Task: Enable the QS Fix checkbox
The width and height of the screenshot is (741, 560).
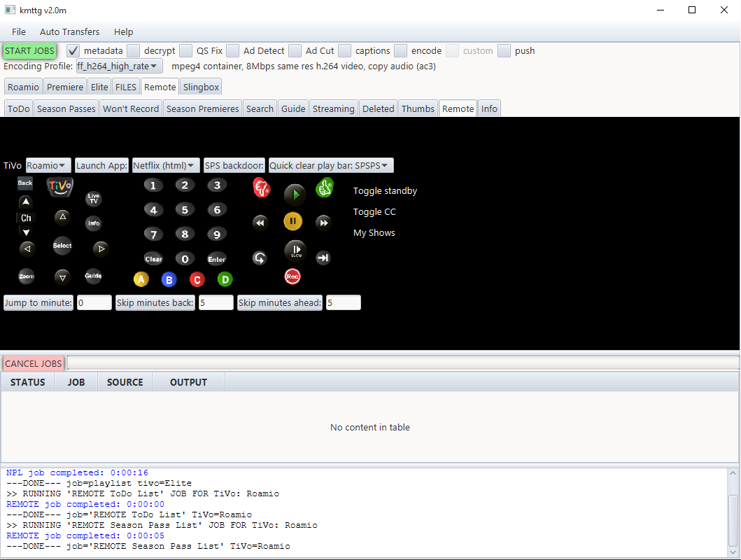Action: pos(185,50)
